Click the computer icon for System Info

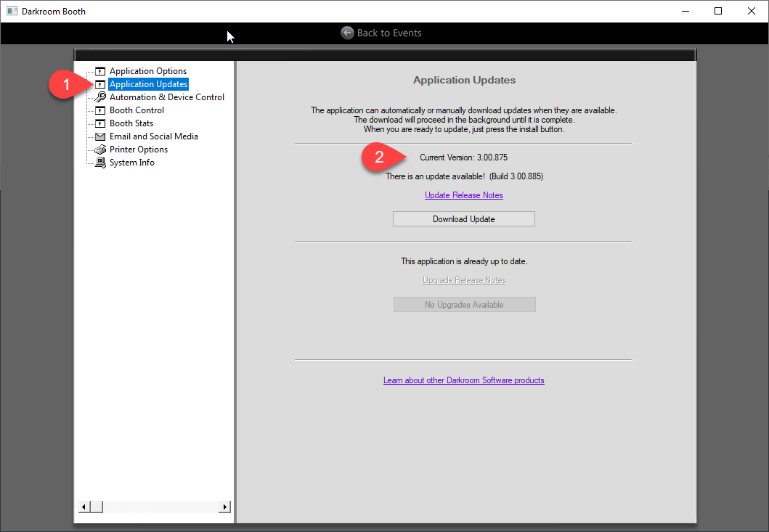[100, 163]
